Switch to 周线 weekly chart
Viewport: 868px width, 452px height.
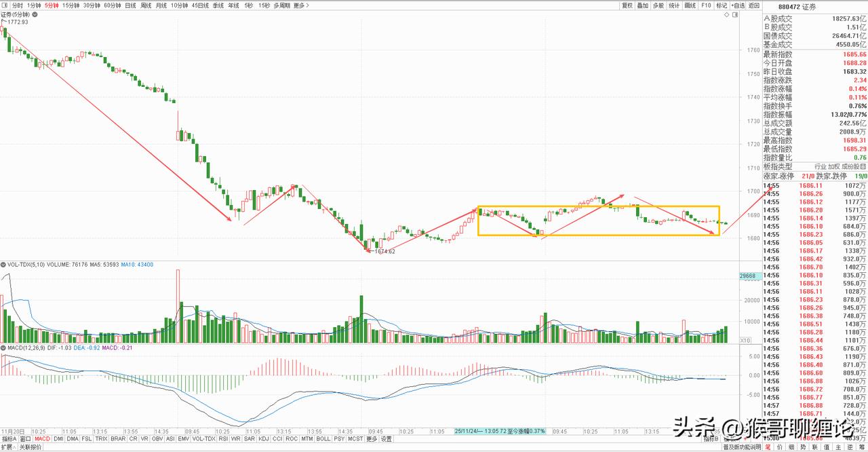pos(146,5)
